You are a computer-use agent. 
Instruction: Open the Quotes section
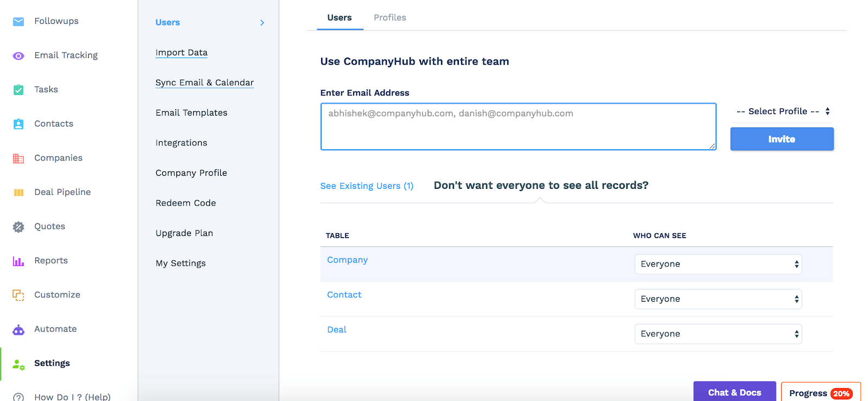pyautogui.click(x=50, y=226)
